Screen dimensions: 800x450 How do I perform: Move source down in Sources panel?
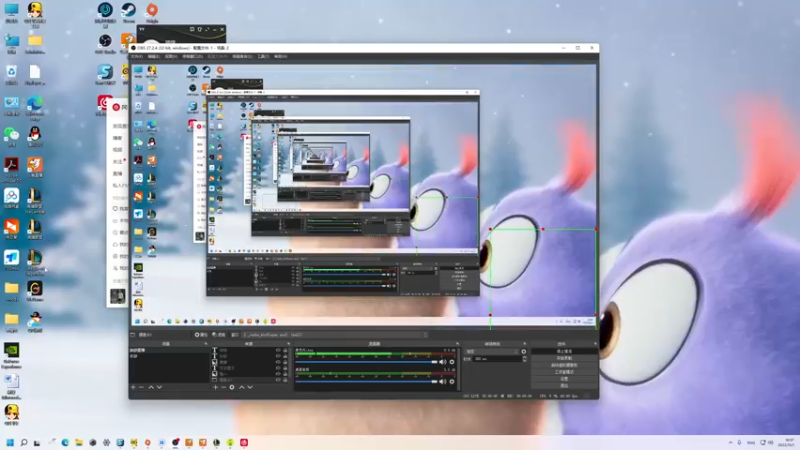pyautogui.click(x=250, y=387)
